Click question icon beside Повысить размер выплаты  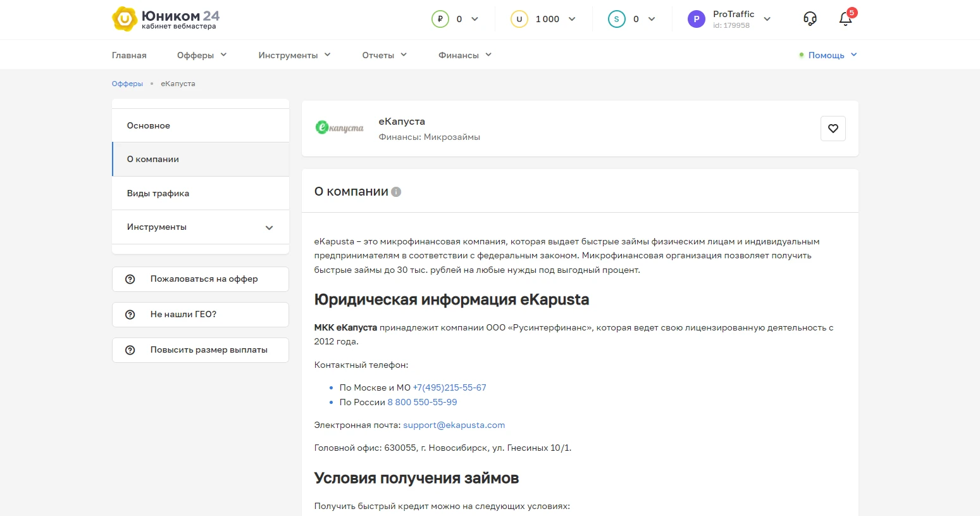coord(130,350)
